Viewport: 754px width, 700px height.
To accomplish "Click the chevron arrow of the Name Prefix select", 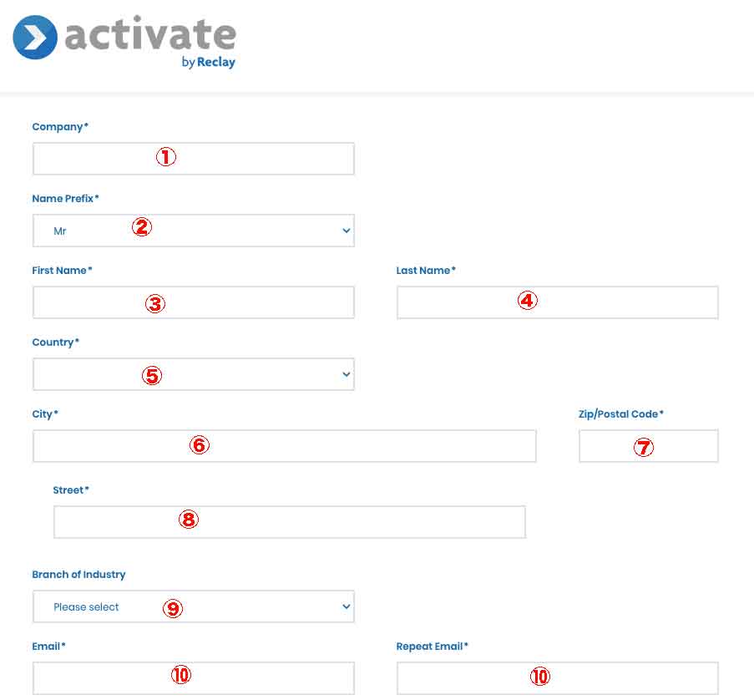I will click(x=347, y=231).
